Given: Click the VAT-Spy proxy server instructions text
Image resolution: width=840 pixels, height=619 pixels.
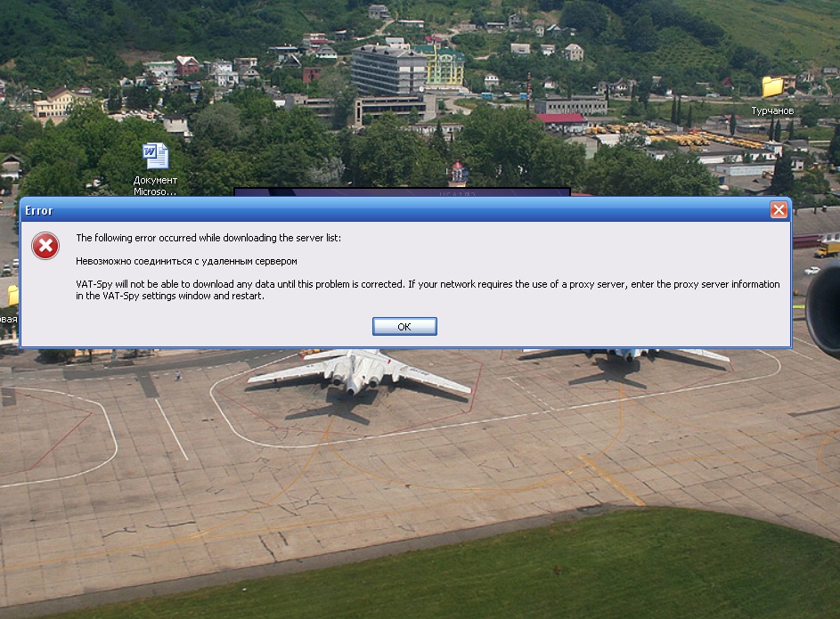Looking at the screenshot, I should point(428,289).
